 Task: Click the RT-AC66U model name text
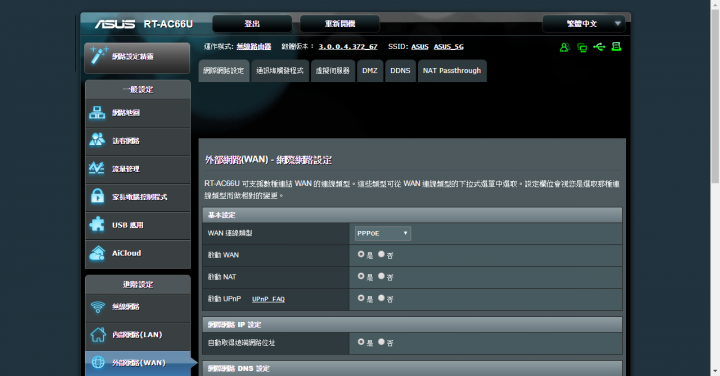click(168, 24)
